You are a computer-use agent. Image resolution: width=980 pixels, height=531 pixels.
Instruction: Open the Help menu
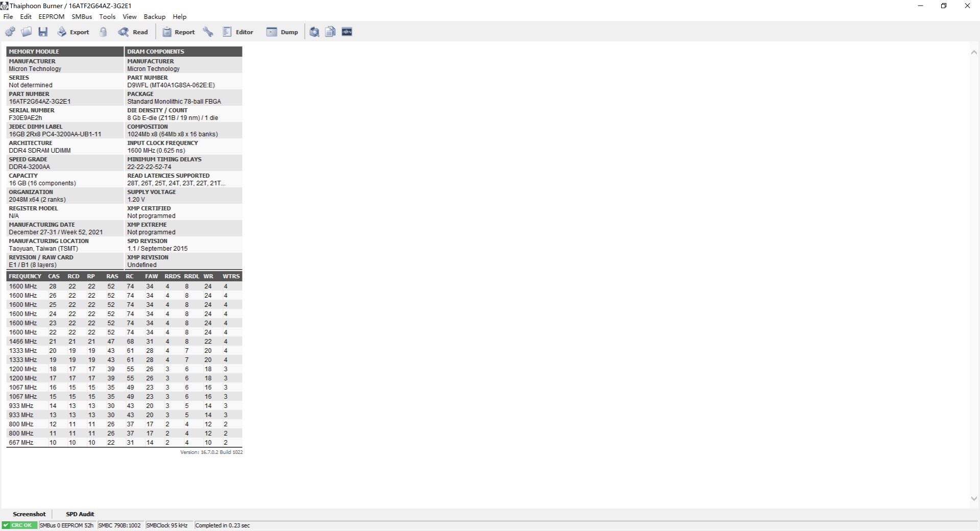[180, 16]
